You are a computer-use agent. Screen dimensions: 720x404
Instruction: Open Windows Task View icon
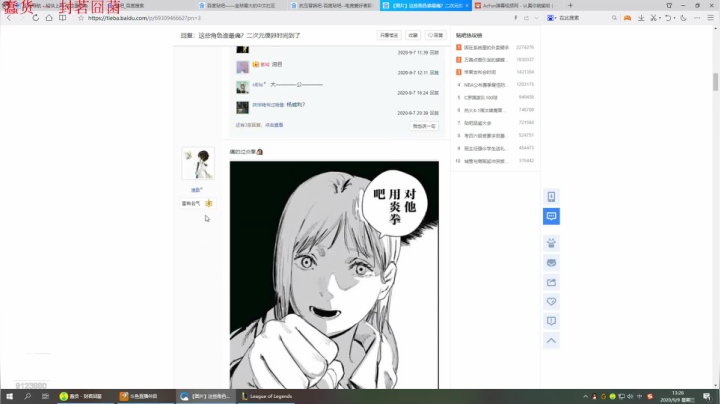point(45,396)
